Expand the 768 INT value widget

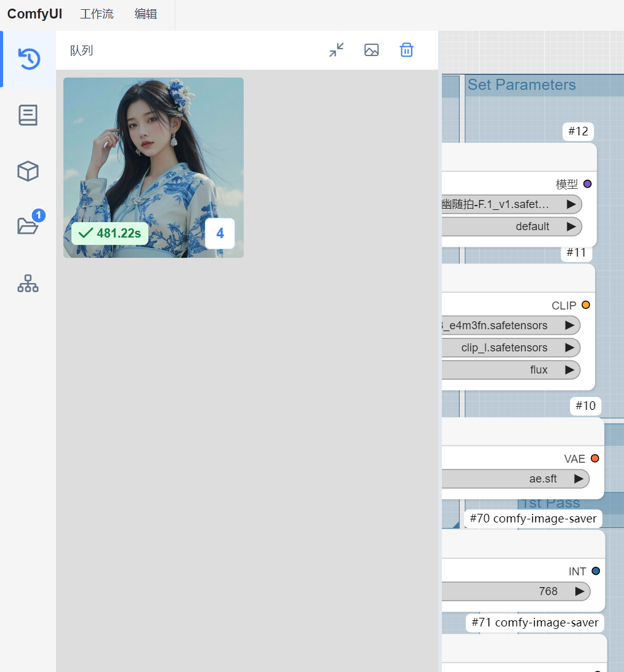tap(516, 591)
